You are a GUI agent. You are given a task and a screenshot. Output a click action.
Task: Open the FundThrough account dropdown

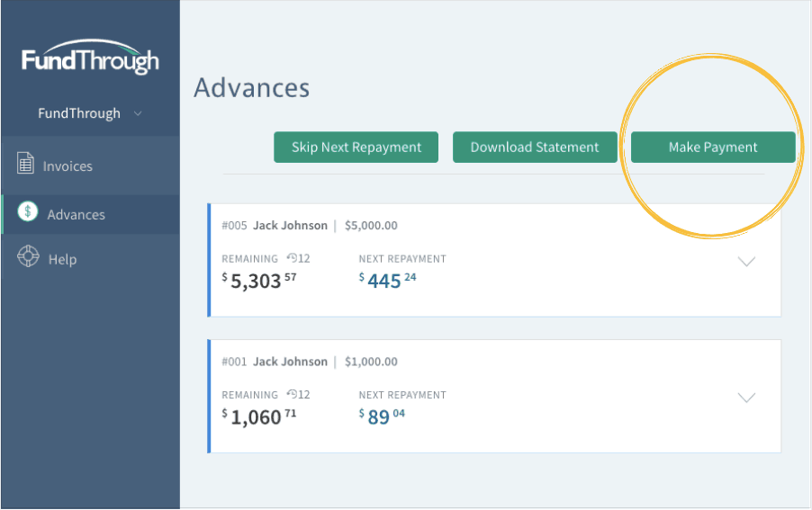click(x=90, y=113)
